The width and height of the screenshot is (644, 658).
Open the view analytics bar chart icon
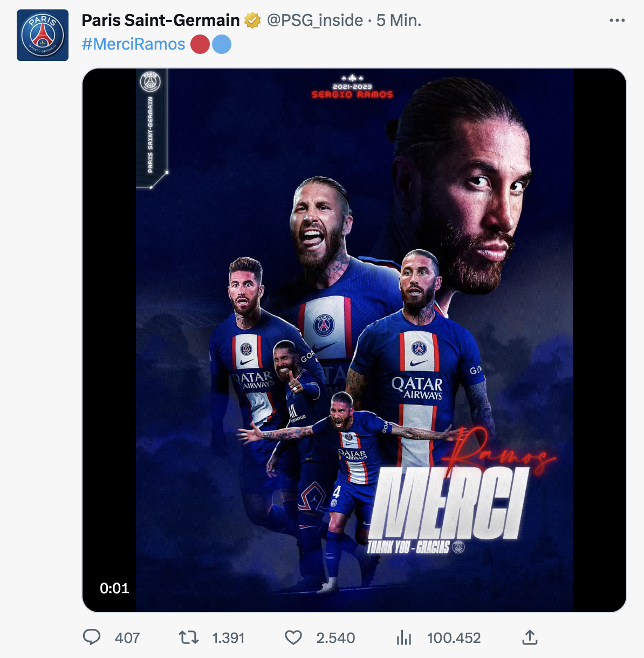404,638
